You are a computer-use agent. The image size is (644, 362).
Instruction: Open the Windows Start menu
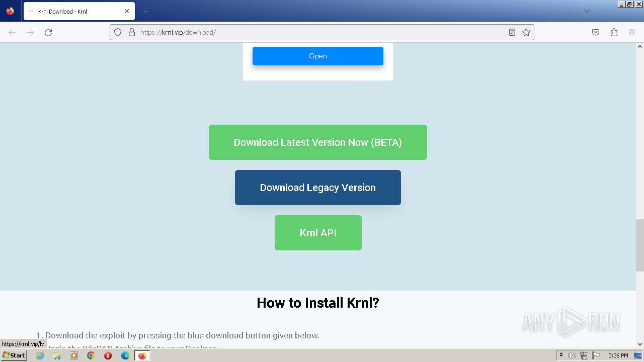pyautogui.click(x=14, y=355)
